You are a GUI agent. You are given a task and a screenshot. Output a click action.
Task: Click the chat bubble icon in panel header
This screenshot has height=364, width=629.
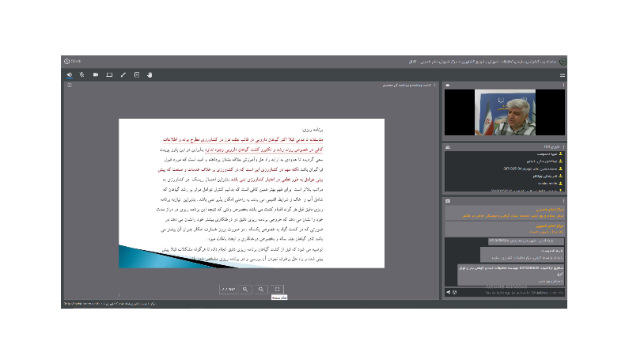[448, 201]
